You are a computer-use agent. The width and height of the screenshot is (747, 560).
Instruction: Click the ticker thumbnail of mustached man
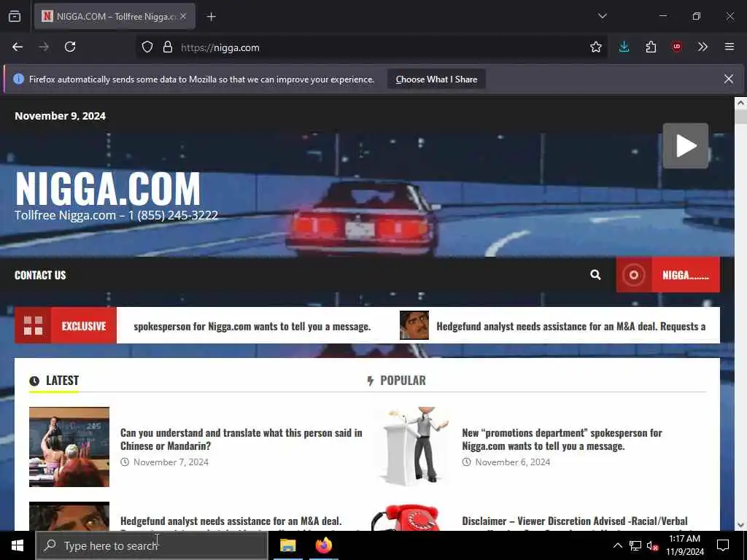tap(414, 325)
